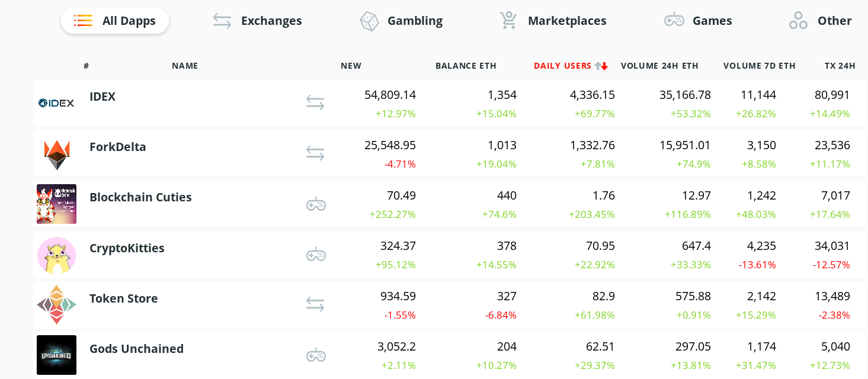The height and width of the screenshot is (379, 868).
Task: Click gamepad icon in Gods Unchained row
Action: 316,355
